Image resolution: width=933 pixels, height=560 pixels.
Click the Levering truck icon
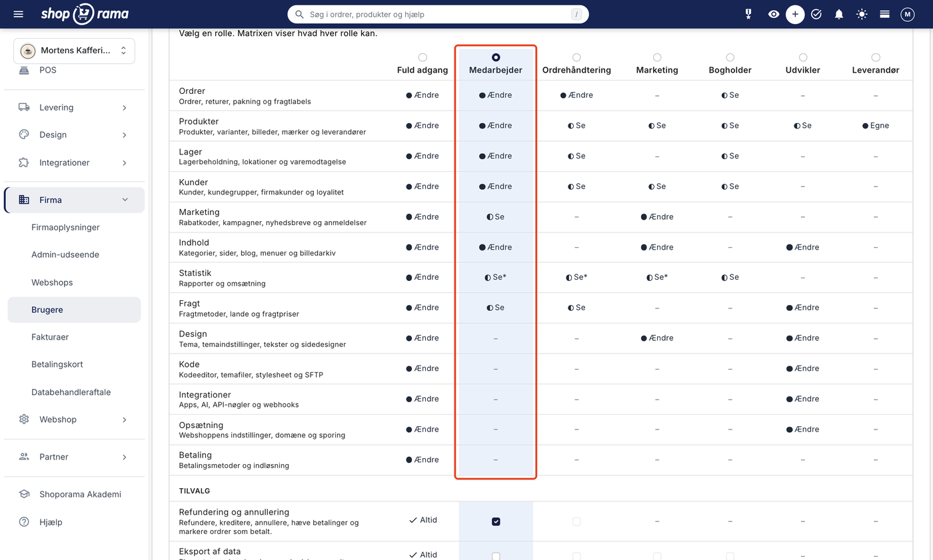point(24,107)
